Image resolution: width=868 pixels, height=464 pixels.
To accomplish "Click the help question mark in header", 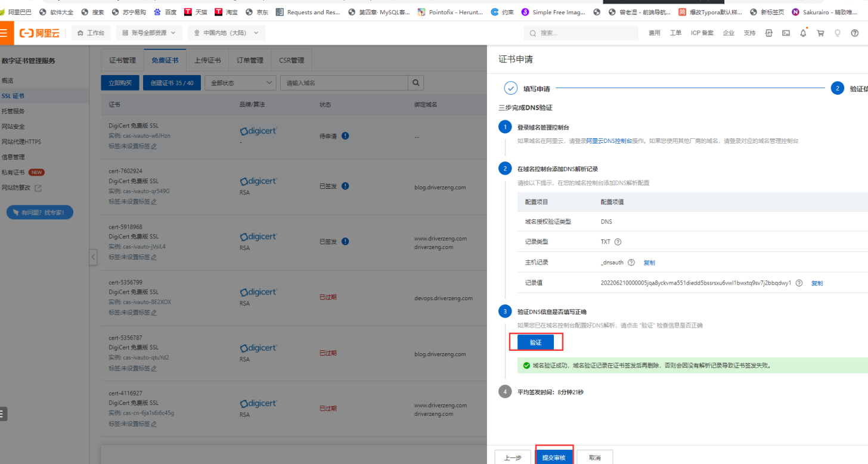I will tap(854, 33).
